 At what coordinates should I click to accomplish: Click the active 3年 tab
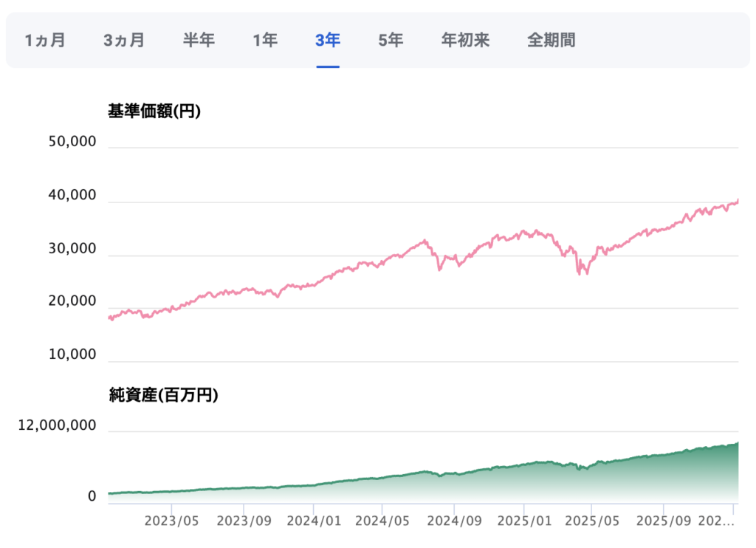point(328,40)
